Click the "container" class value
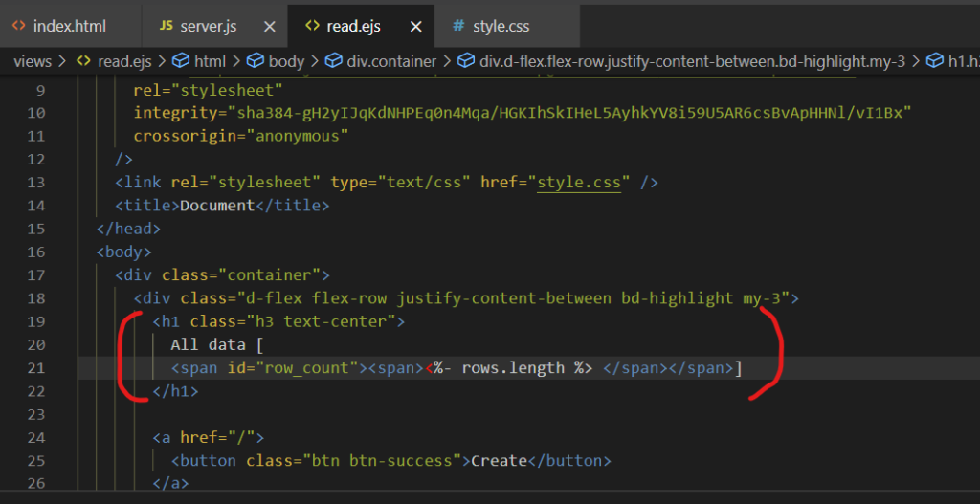 tap(269, 275)
